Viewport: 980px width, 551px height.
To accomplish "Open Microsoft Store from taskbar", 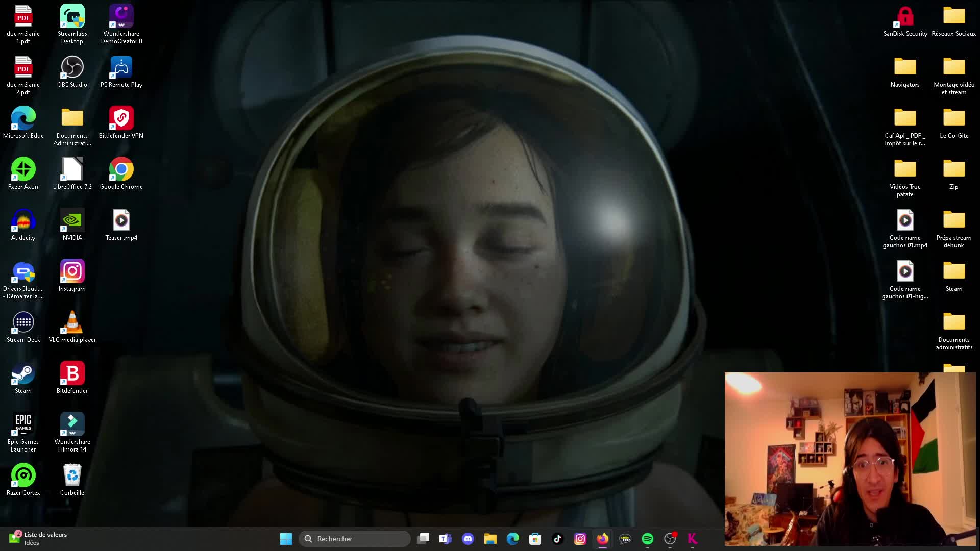I will pyautogui.click(x=535, y=539).
